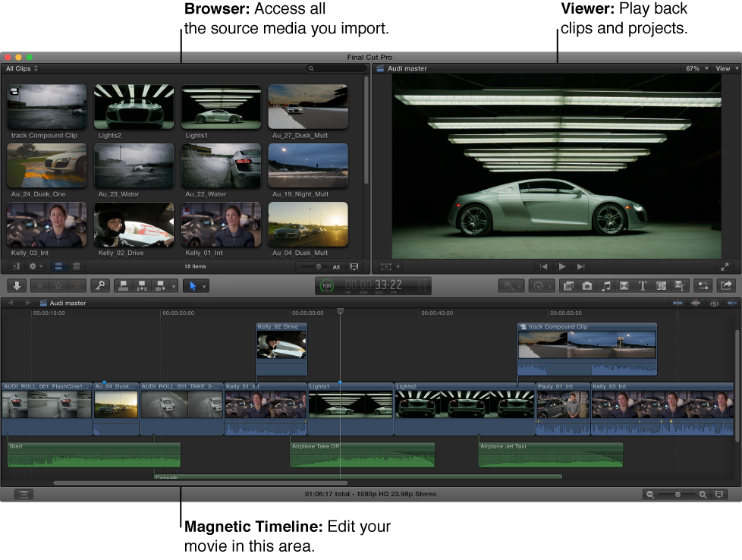The width and height of the screenshot is (742, 560).
Task: Play the clip in the Viewer
Action: (562, 267)
